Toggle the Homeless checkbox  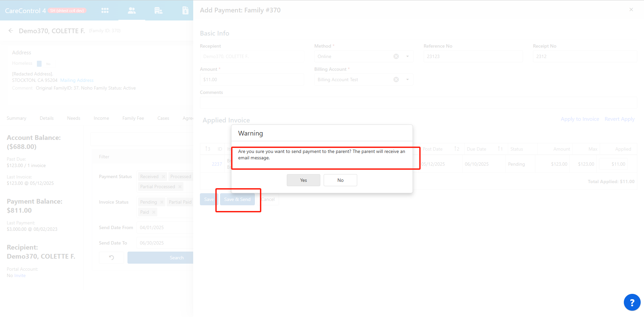tap(39, 63)
